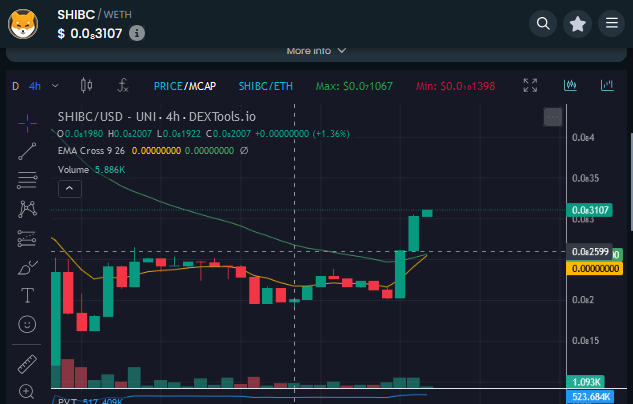Toggle the SHIBC/ETH pair display

266,86
